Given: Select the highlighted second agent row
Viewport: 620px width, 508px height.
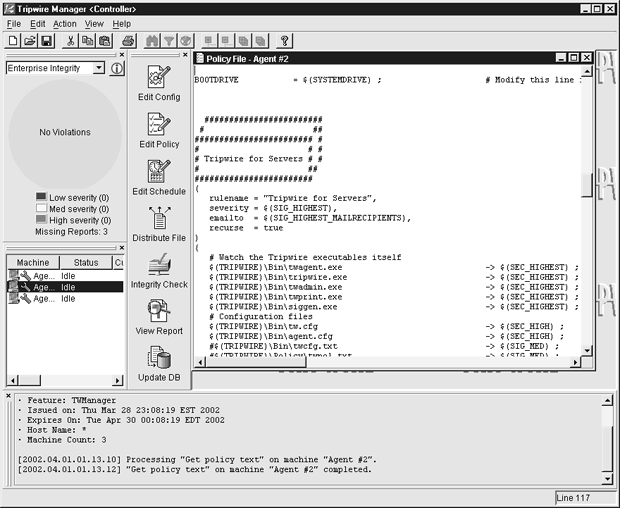Looking at the screenshot, I should click(65, 287).
